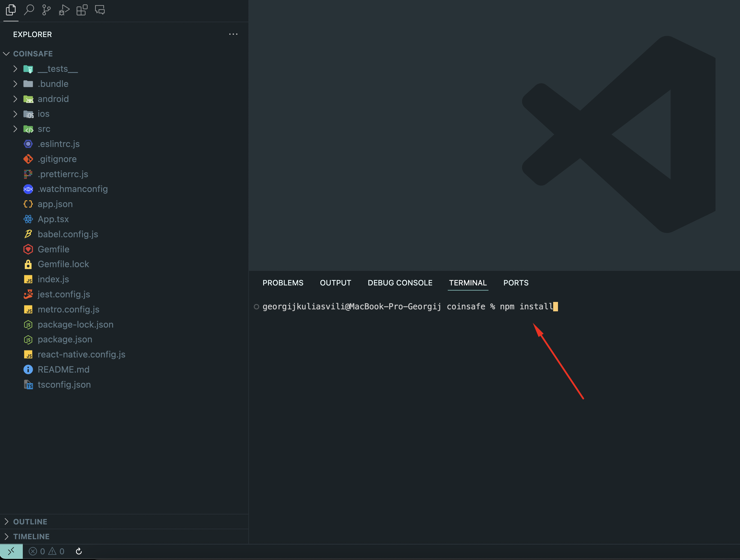The height and width of the screenshot is (560, 740).
Task: Click the ios folder icon
Action: pos(28,114)
